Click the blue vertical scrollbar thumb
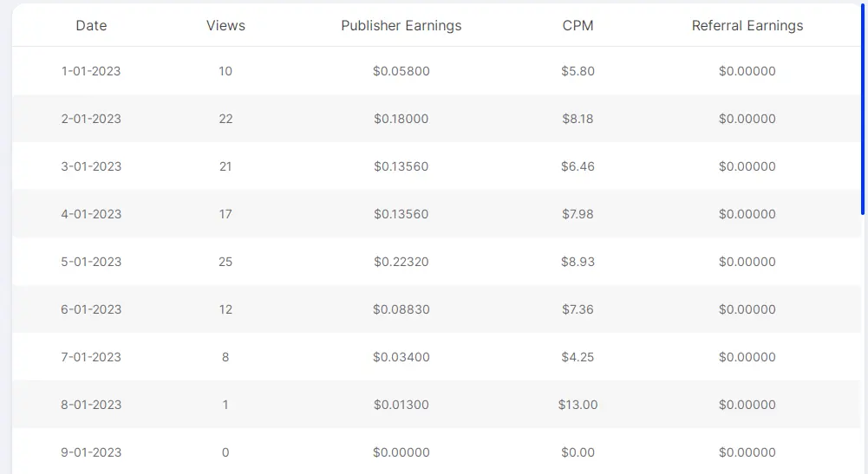Screen dimensions: 868x474 pyautogui.click(x=863, y=107)
